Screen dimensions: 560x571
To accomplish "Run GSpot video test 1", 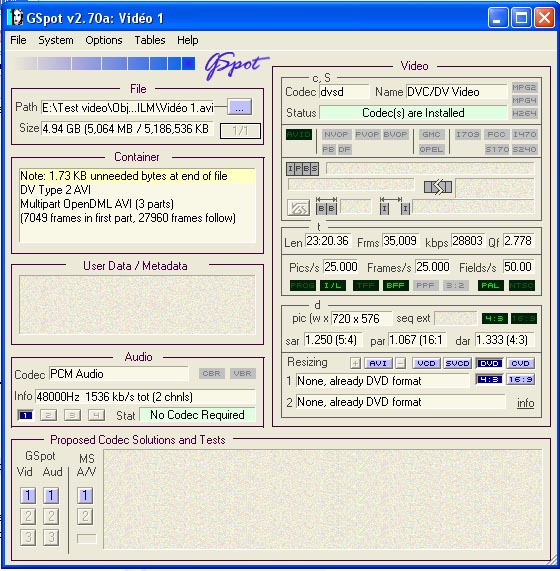I will [x=28, y=495].
